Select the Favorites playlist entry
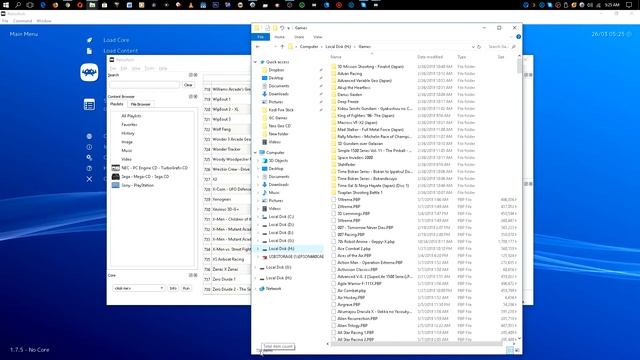This screenshot has width=640, height=360. 129,124
